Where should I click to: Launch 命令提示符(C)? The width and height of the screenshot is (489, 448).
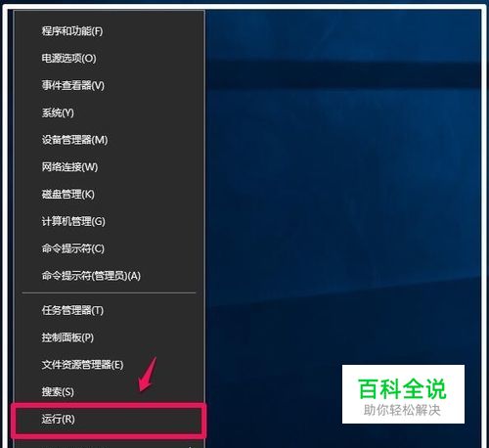(109, 248)
